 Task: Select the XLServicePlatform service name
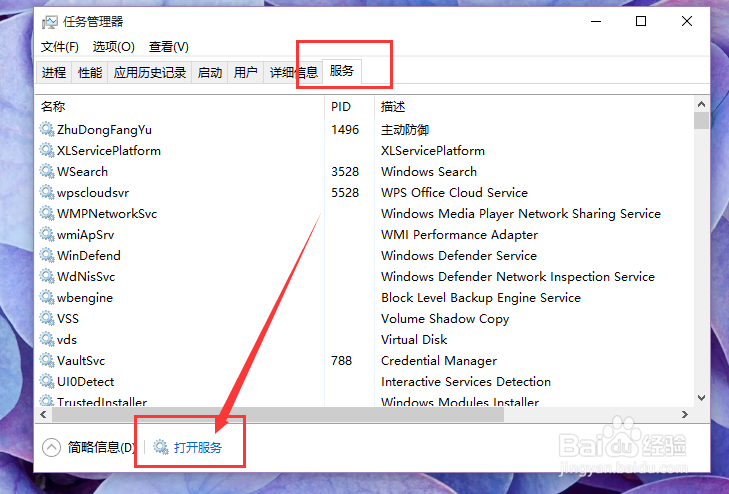(109, 151)
